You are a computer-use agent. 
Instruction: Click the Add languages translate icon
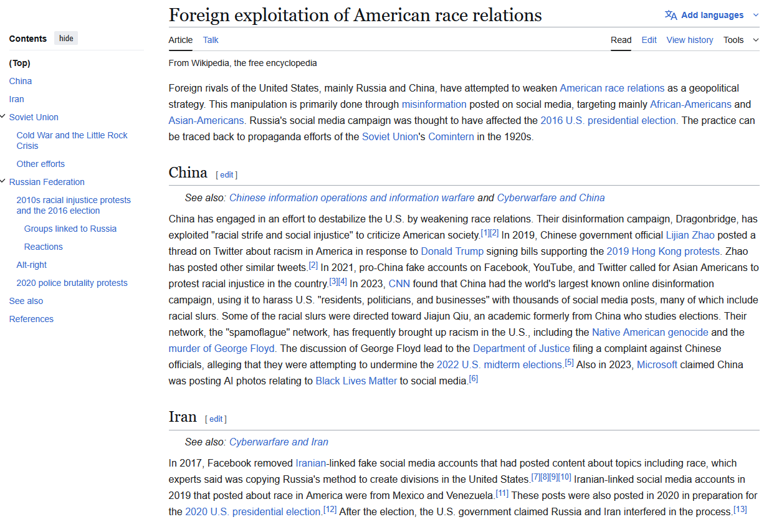point(671,15)
